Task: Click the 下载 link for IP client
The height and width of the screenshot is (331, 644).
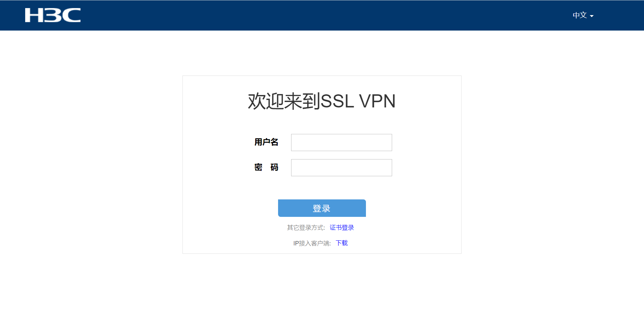Action: pyautogui.click(x=342, y=243)
